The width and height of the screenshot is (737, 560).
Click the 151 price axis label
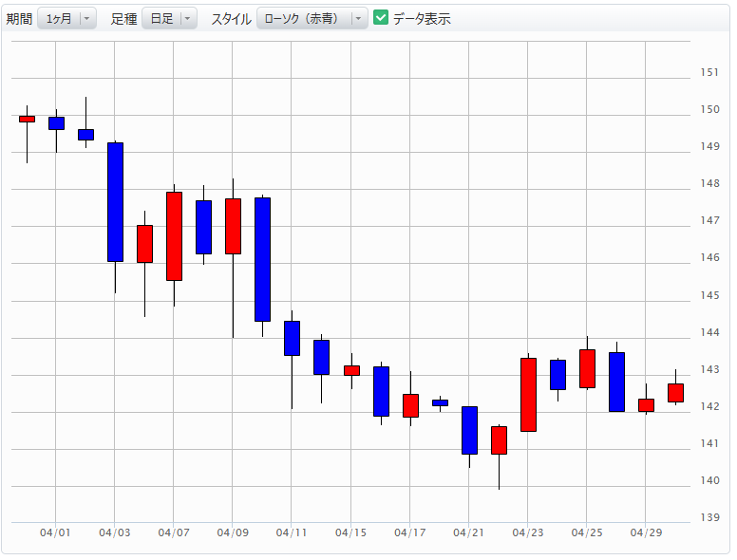[x=709, y=72]
